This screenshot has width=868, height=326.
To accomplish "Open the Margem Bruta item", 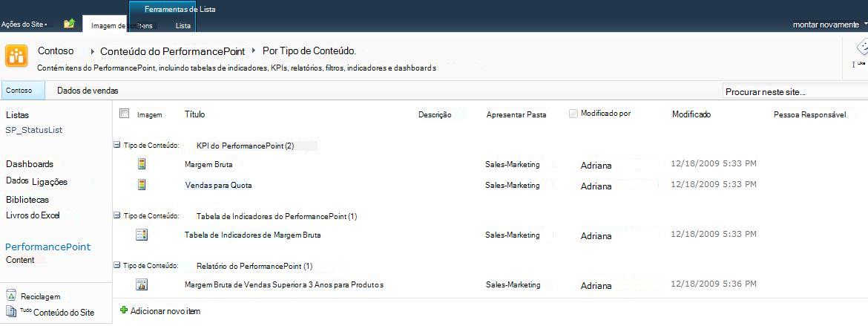I will (208, 165).
